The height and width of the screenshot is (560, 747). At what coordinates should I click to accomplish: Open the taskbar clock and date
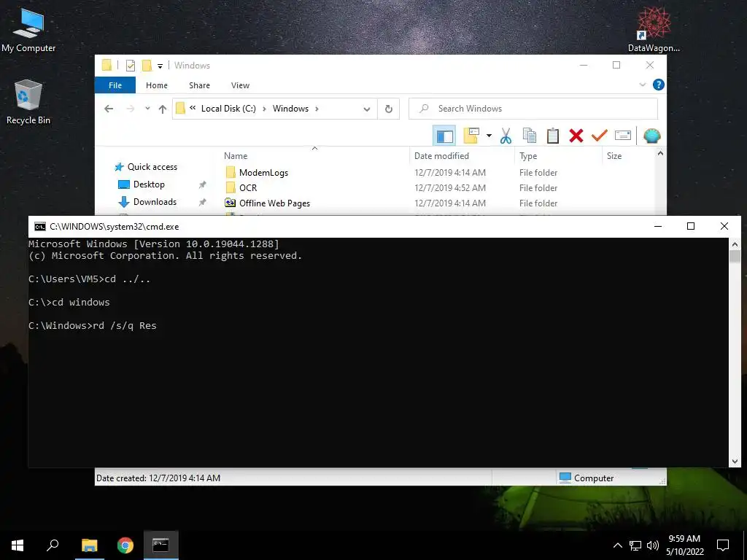[x=684, y=545]
